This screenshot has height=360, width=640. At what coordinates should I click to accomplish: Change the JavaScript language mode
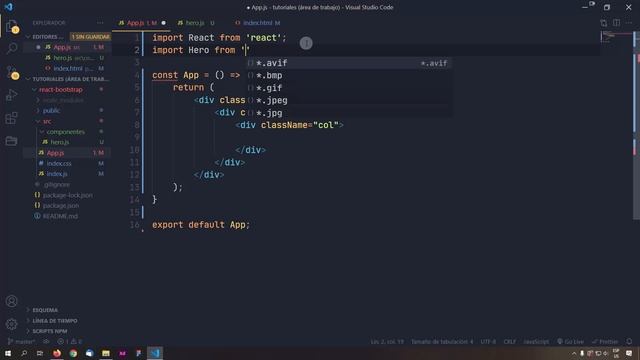coord(536,341)
